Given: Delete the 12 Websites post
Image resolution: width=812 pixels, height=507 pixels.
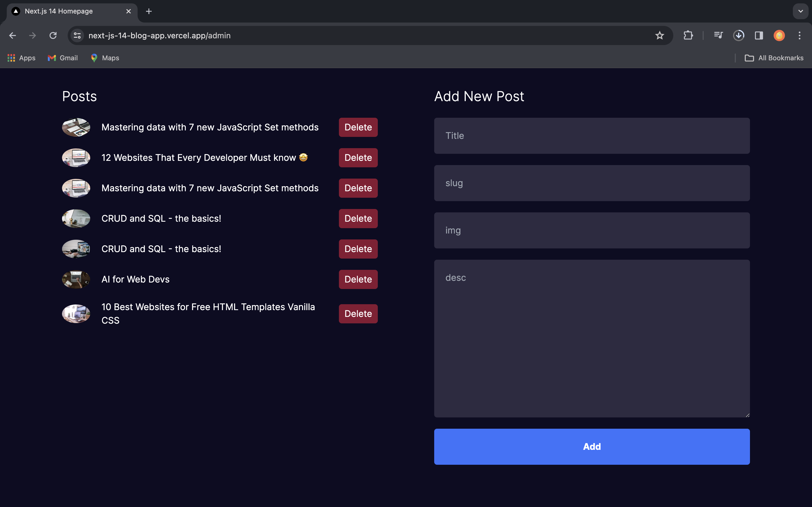Looking at the screenshot, I should (x=358, y=158).
